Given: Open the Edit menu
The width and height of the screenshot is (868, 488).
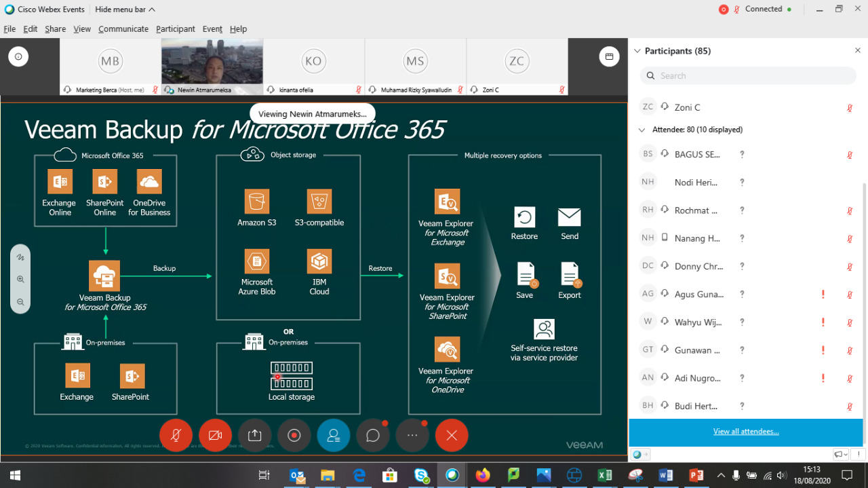Looking at the screenshot, I should [x=31, y=29].
